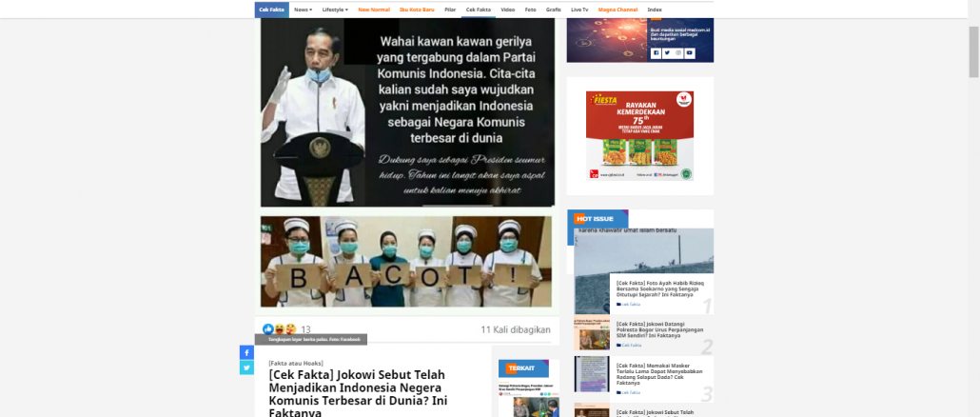
Task: Click the Fiesta Rayakan Kemerdekaan advertisement
Action: tap(639, 135)
